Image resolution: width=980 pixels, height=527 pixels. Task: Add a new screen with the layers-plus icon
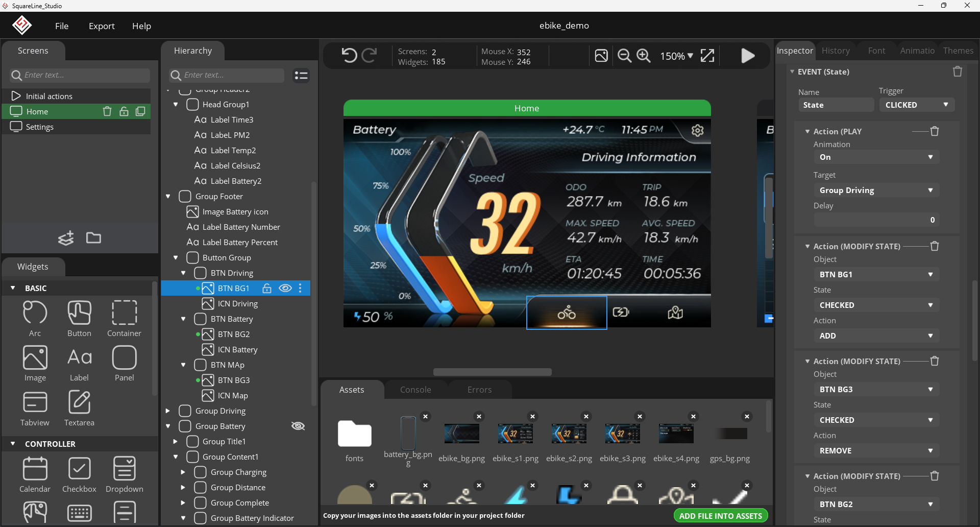[x=66, y=238]
